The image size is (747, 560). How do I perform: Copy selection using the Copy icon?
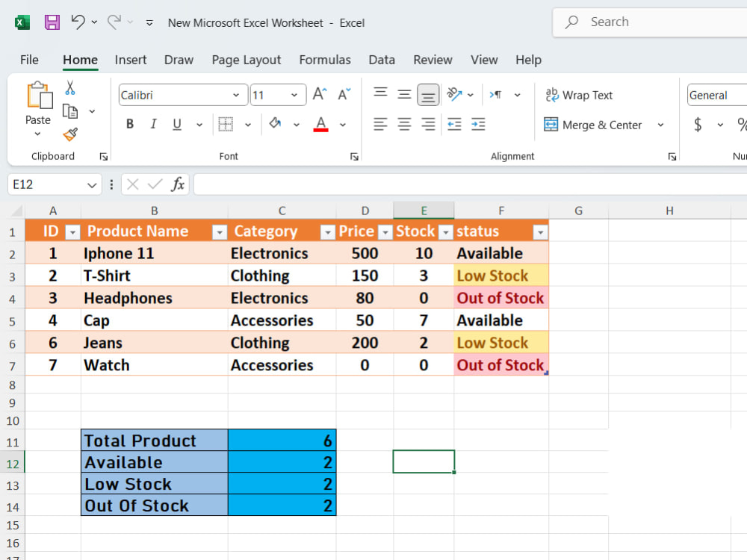click(70, 111)
